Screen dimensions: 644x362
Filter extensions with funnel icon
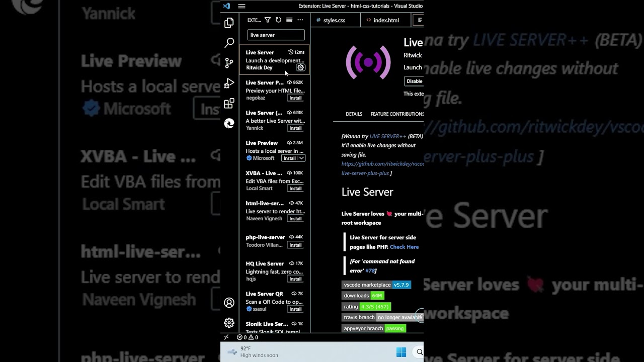click(x=268, y=20)
